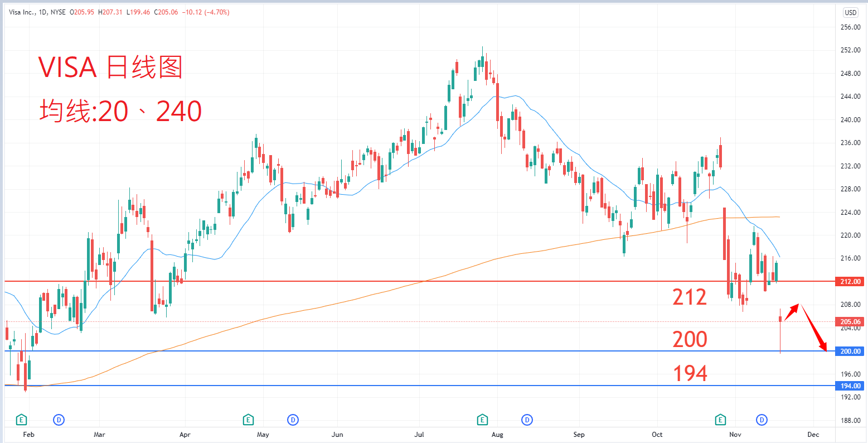The height and width of the screenshot is (443, 868).
Task: Click the L199.46 low value
Action: click(x=139, y=12)
